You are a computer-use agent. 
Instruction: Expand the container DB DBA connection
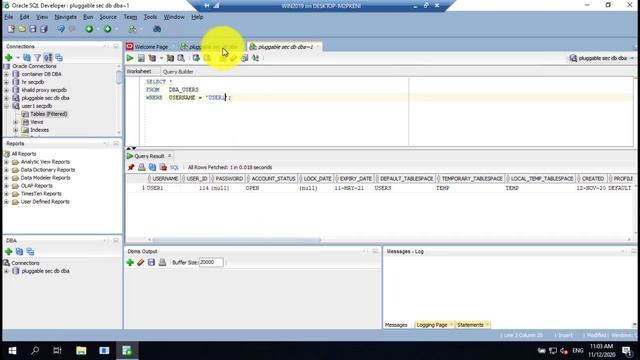coord(6,74)
